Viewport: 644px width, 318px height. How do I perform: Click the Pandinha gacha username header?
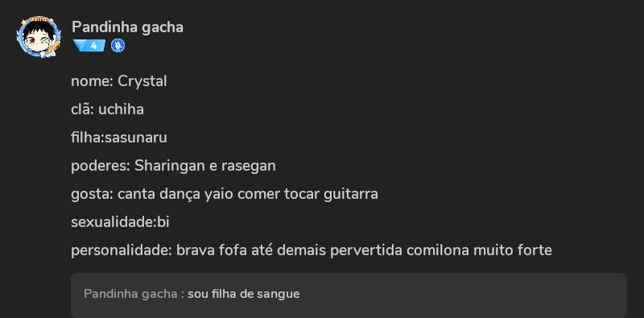click(127, 27)
